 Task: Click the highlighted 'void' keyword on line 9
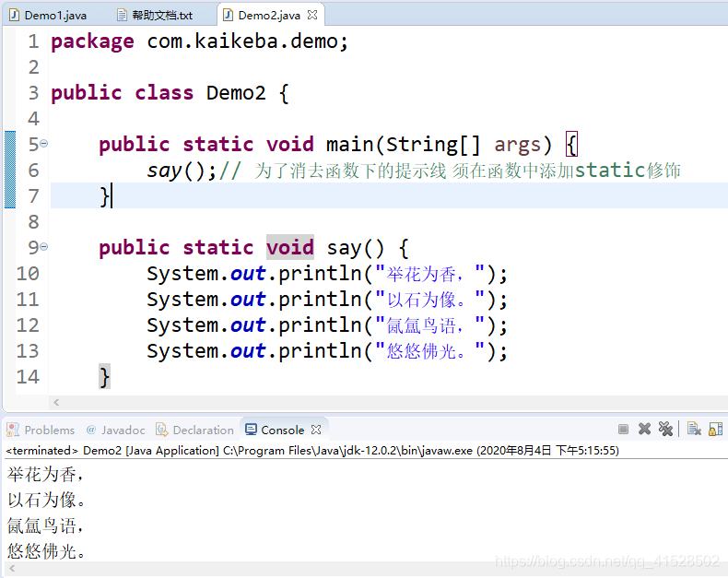pyautogui.click(x=290, y=247)
